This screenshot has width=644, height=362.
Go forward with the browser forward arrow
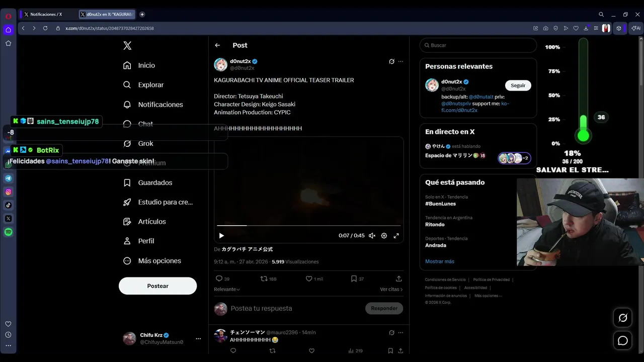34,28
